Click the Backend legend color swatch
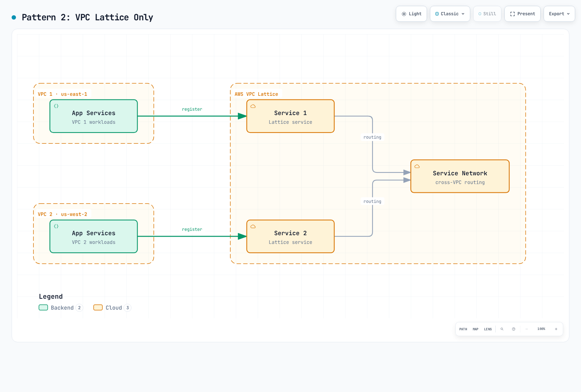 pyautogui.click(x=43, y=307)
